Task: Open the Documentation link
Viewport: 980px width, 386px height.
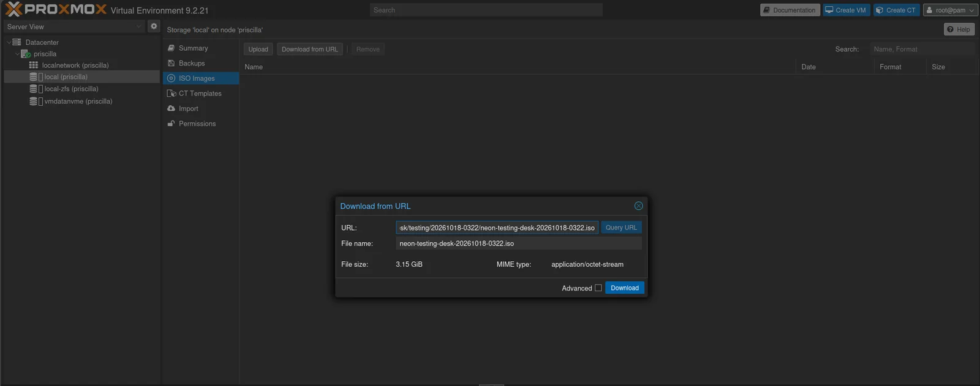Action: pyautogui.click(x=790, y=10)
